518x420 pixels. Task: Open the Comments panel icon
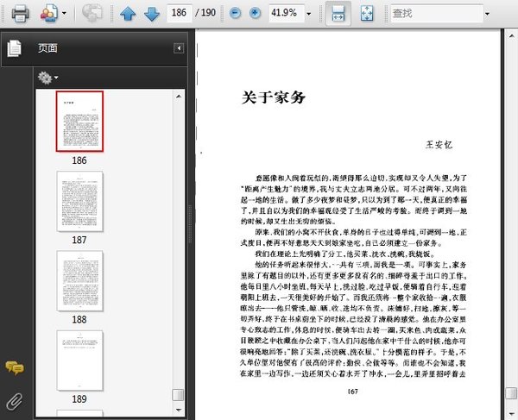pyautogui.click(x=14, y=368)
